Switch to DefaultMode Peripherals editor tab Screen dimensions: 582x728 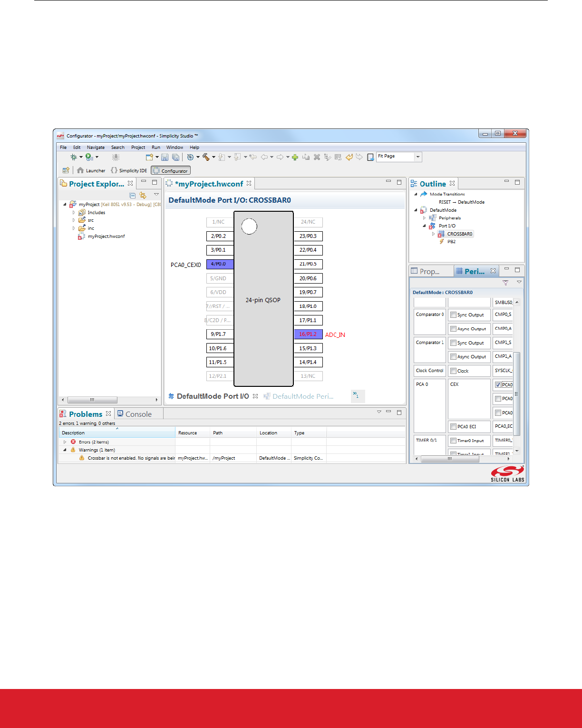pyautogui.click(x=299, y=396)
